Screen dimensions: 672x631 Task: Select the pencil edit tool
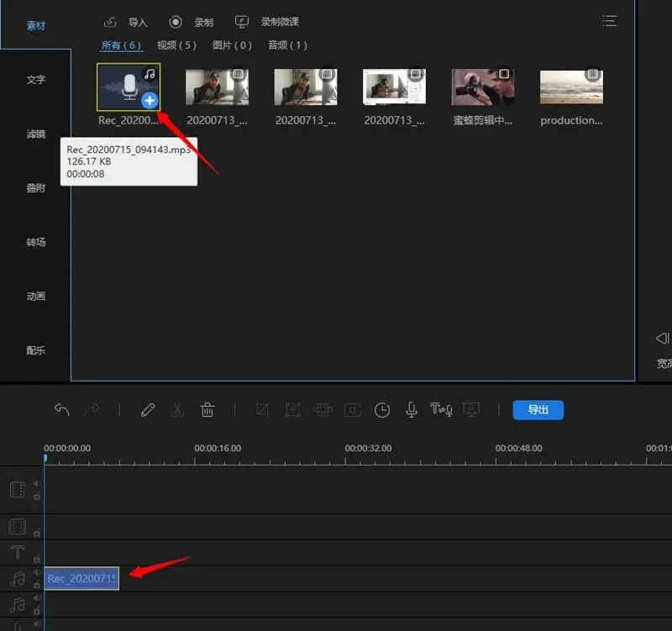click(148, 410)
